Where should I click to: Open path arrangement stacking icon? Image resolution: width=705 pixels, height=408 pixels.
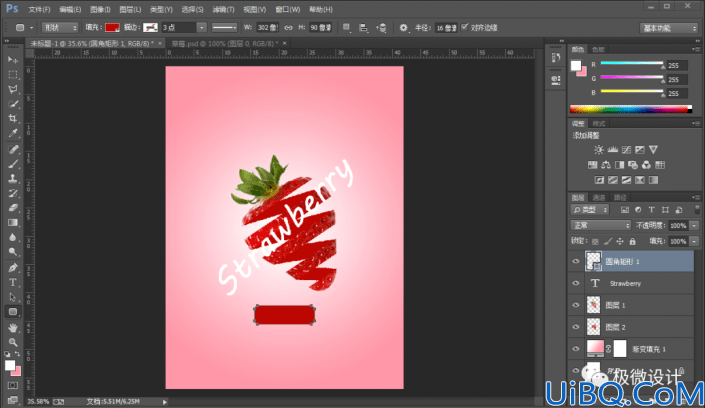click(x=381, y=28)
